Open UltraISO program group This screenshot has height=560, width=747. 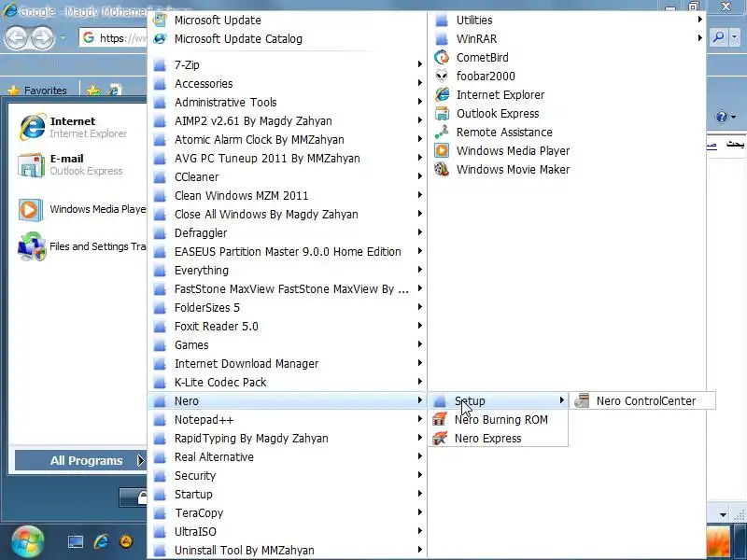(x=288, y=531)
